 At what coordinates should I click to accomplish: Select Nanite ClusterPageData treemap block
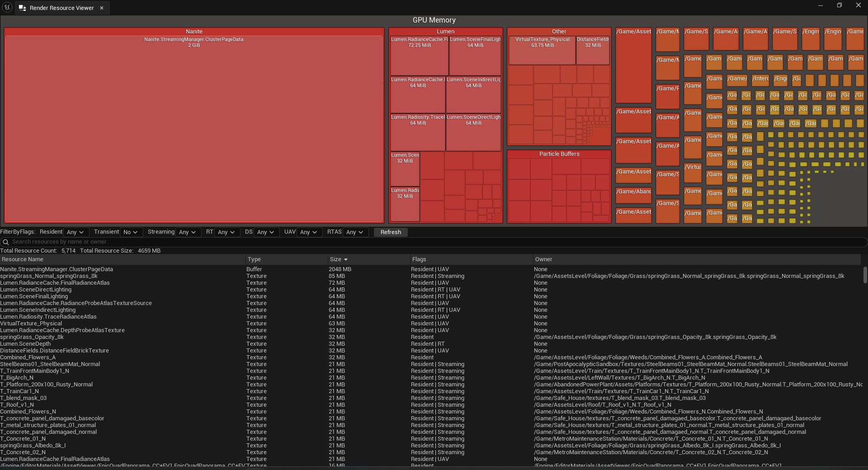pyautogui.click(x=193, y=131)
